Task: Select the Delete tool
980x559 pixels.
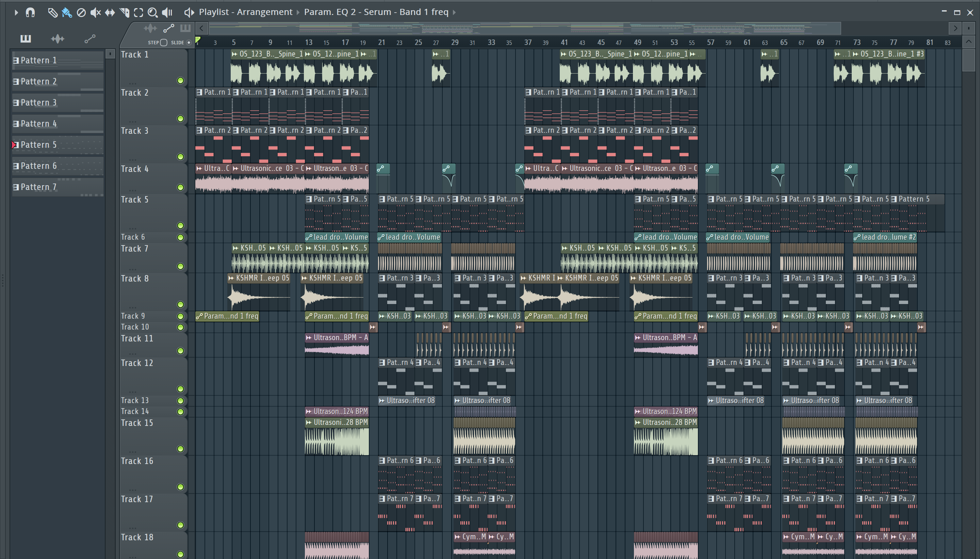Action: (81, 13)
